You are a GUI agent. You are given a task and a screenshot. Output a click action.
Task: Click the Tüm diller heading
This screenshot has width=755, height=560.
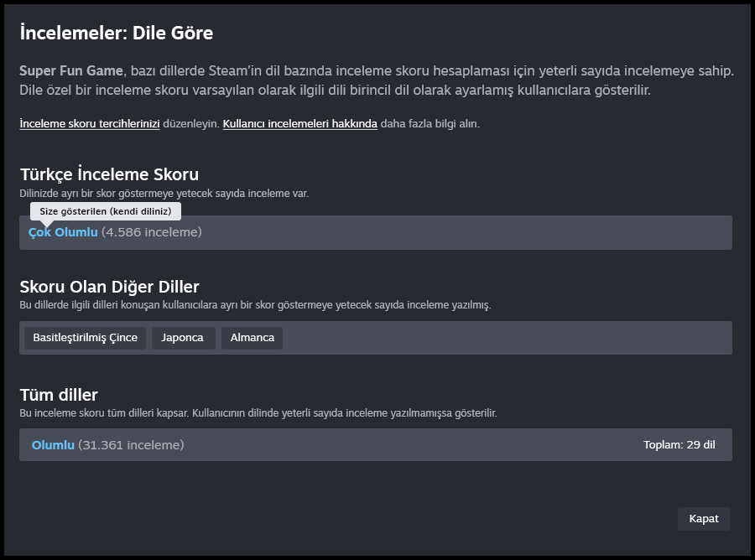click(59, 394)
